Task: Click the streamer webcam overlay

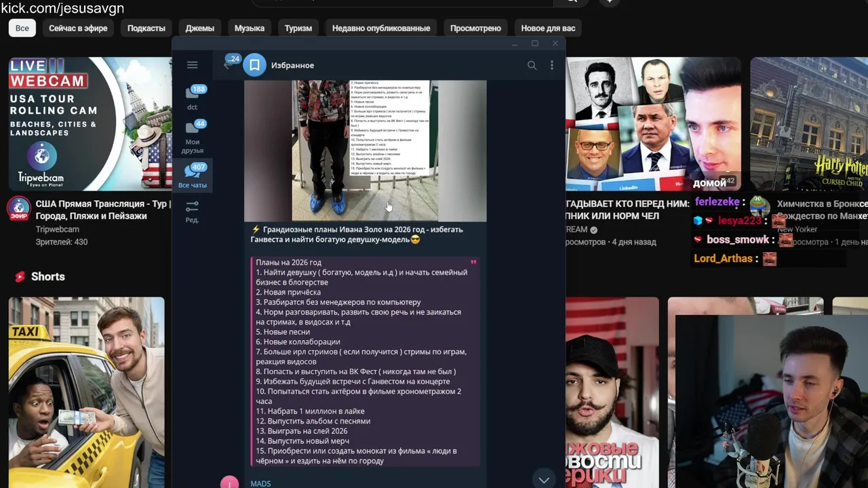Action: point(772,401)
